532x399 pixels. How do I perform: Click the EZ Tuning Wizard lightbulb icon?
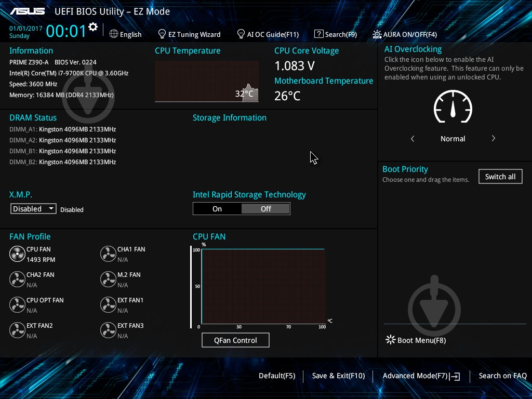[162, 34]
